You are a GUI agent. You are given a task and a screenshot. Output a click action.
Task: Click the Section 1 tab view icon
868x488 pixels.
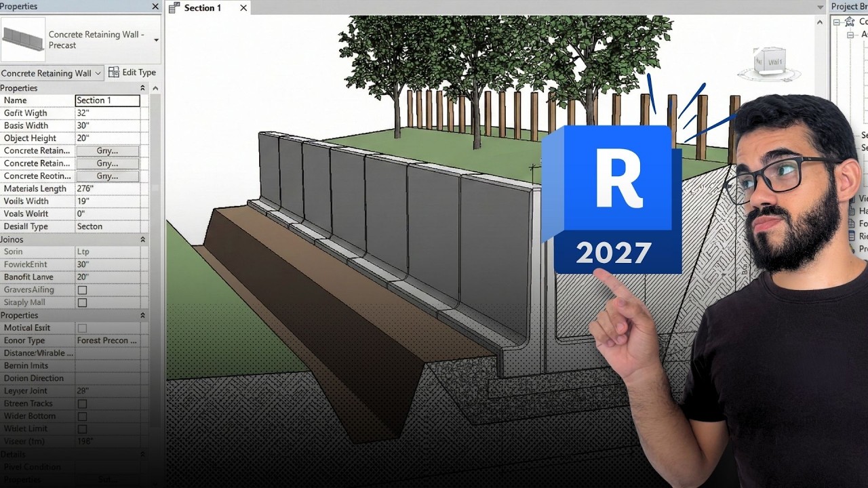pyautogui.click(x=174, y=8)
